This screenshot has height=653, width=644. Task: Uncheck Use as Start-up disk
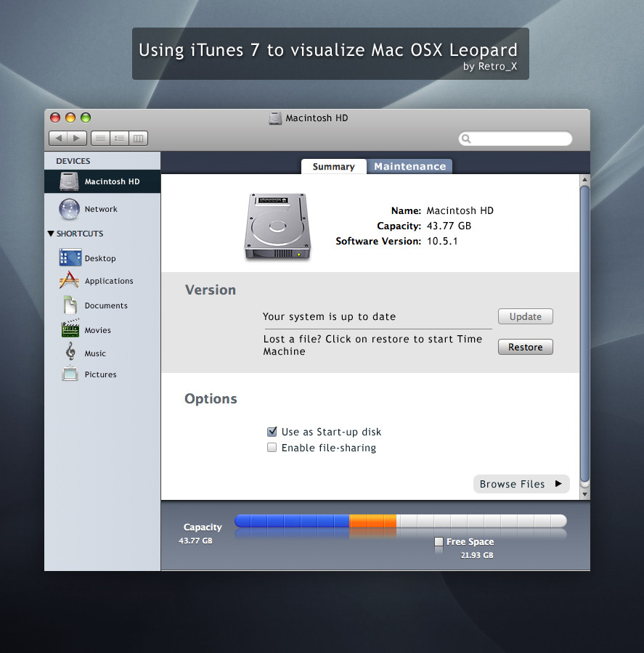pos(272,432)
